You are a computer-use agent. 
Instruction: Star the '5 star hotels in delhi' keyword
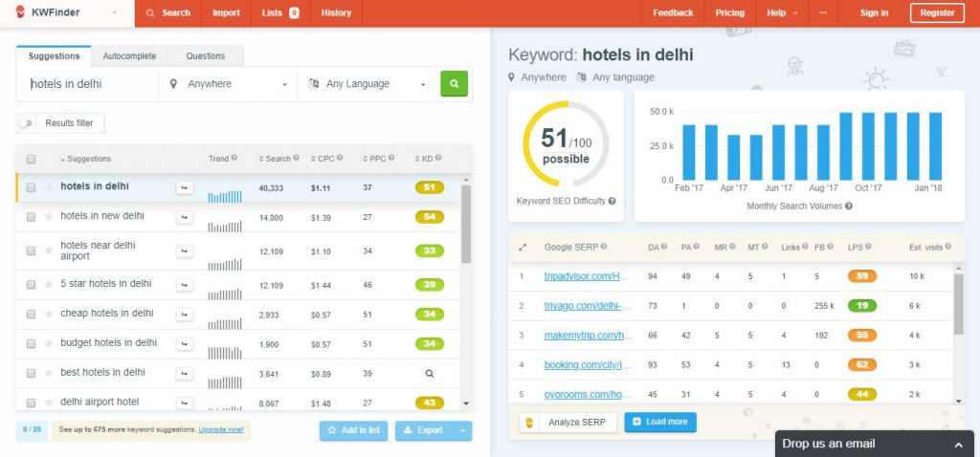(49, 284)
